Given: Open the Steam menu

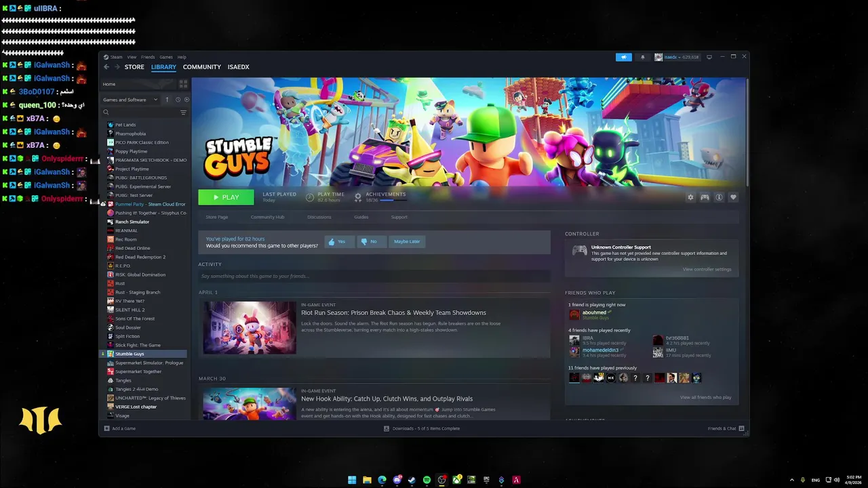Looking at the screenshot, I should (x=115, y=57).
